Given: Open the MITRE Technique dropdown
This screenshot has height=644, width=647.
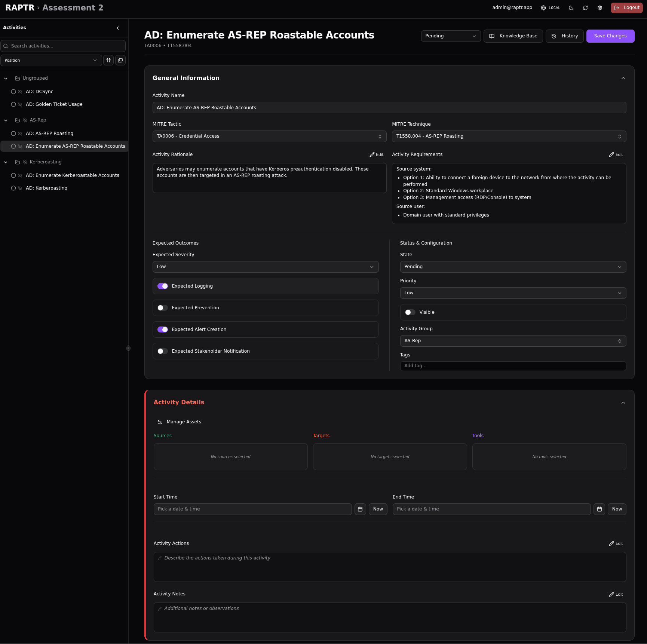Looking at the screenshot, I should pos(509,136).
